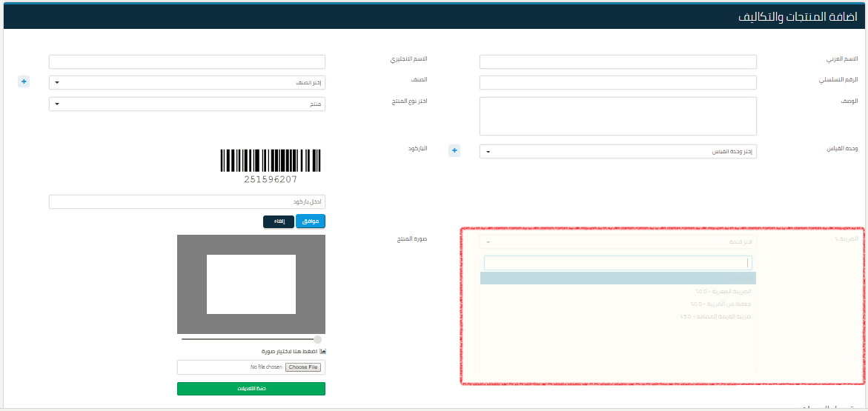Click the green save changes button

coord(251,389)
